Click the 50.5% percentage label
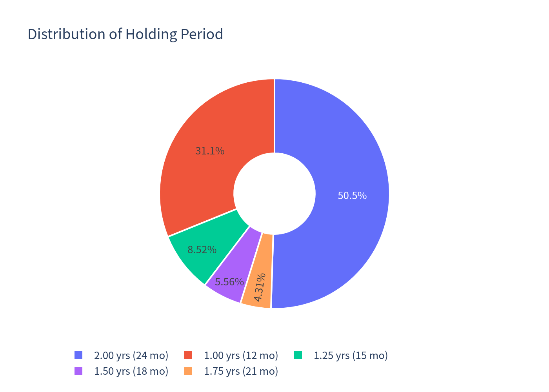The height and width of the screenshot is (392, 549). 352,196
